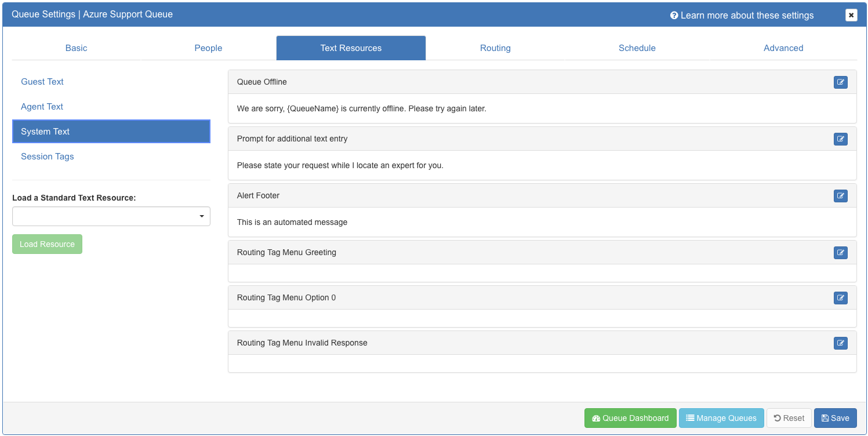This screenshot has width=868, height=436.
Task: Click the Load Resource button
Action: [47, 244]
